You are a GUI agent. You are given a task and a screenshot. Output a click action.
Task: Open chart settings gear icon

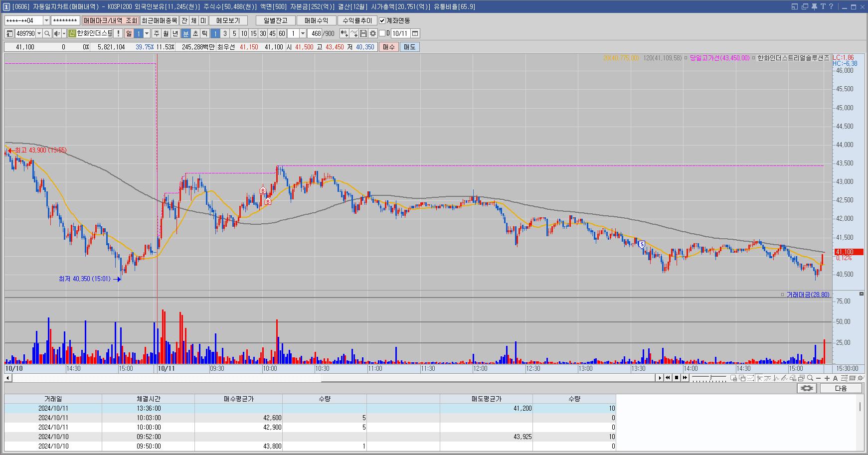point(372,33)
